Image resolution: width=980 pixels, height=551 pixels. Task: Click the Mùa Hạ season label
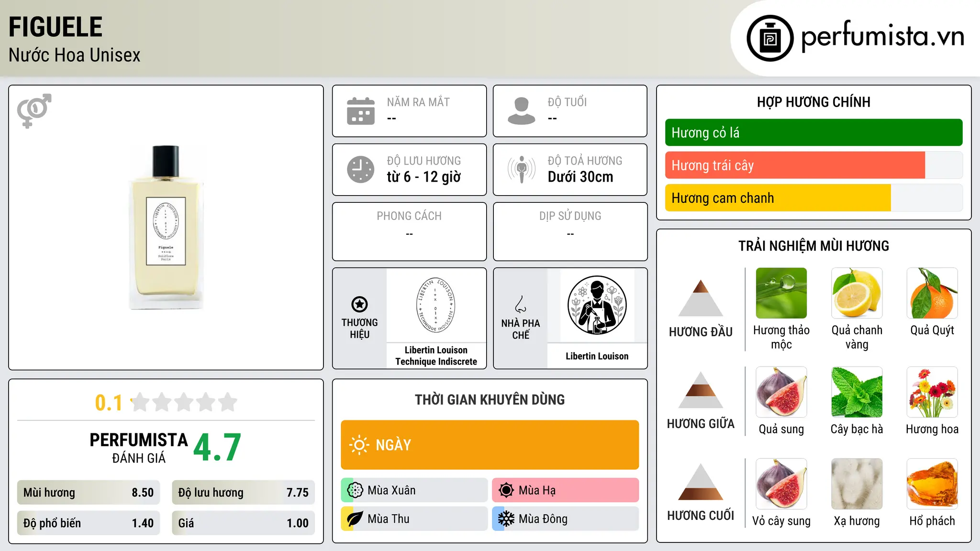click(x=537, y=490)
